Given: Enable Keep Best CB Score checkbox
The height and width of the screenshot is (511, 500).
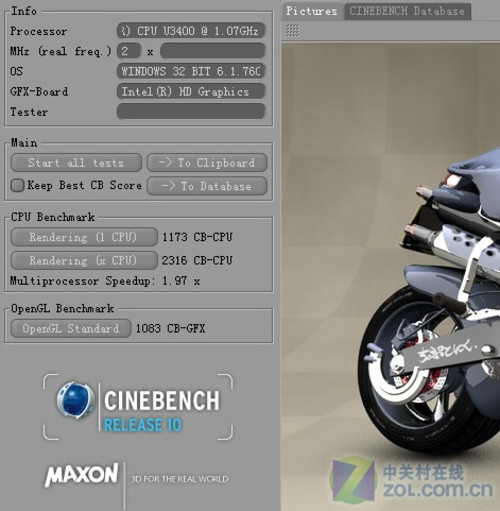Looking at the screenshot, I should pos(17,185).
